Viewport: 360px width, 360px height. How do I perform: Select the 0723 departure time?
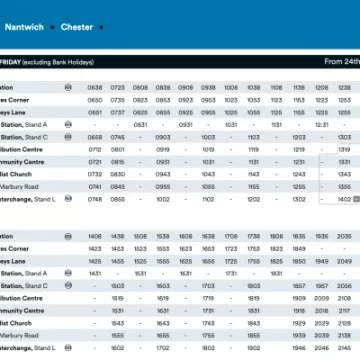[x=117, y=88]
